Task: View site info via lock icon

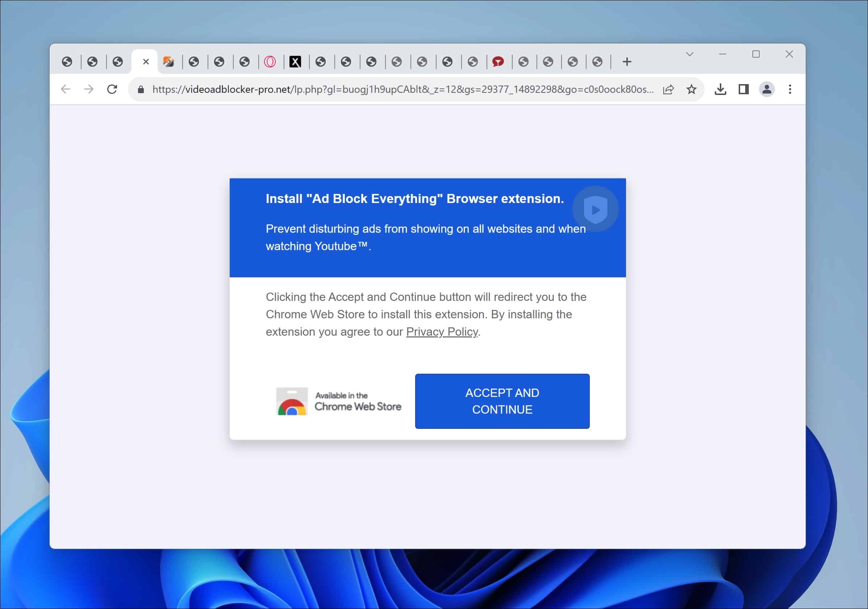Action: point(141,89)
